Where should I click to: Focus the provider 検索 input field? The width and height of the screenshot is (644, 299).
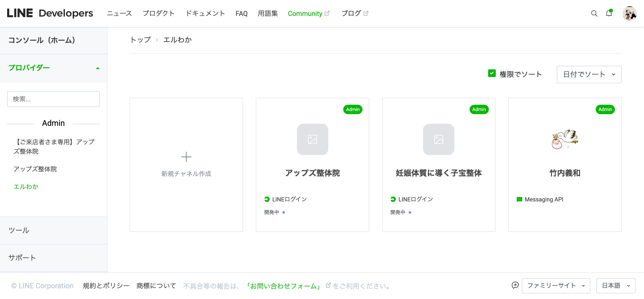(x=53, y=99)
